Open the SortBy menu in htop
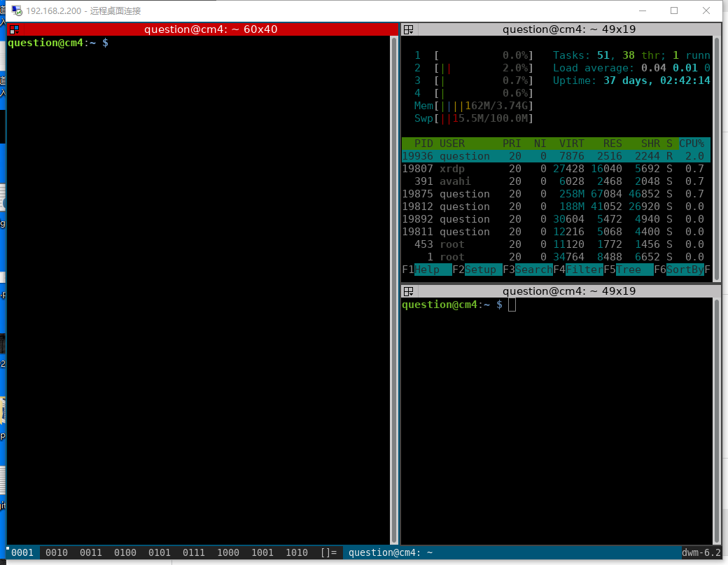 (685, 270)
